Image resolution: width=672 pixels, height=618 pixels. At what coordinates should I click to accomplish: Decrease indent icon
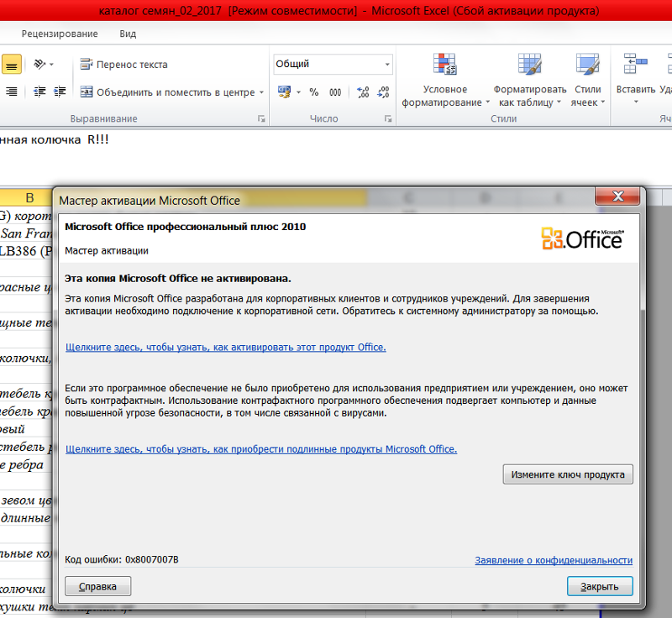[39, 92]
